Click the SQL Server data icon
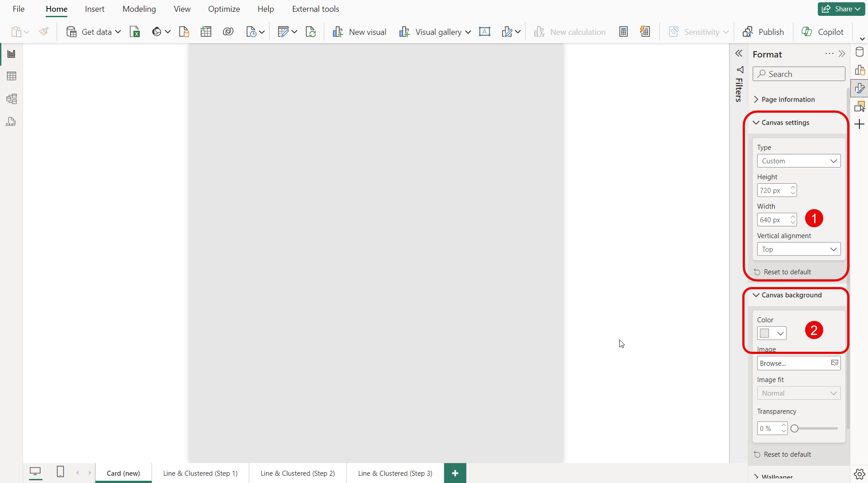Image resolution: width=868 pixels, height=483 pixels. point(184,32)
